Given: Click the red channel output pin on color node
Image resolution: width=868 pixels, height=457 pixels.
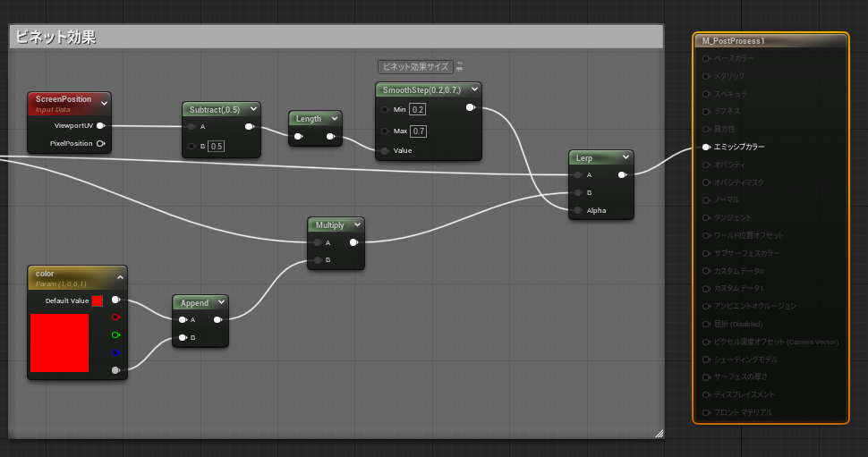Looking at the screenshot, I should tap(115, 317).
